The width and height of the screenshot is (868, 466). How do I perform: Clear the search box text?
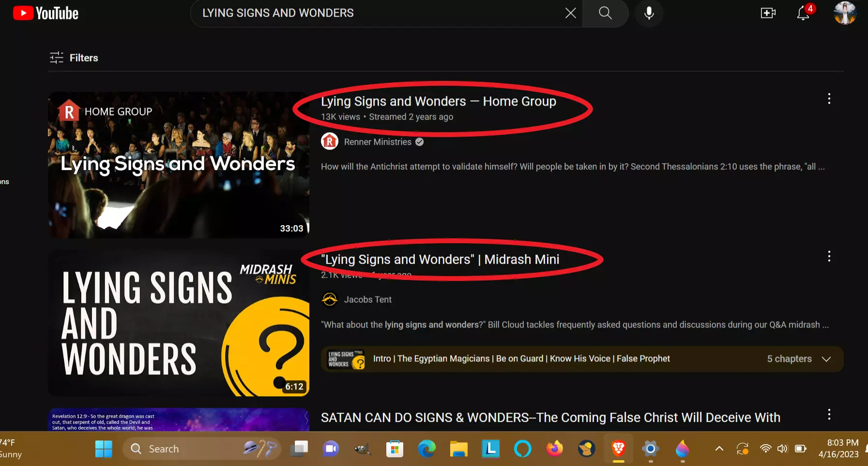[x=570, y=13]
